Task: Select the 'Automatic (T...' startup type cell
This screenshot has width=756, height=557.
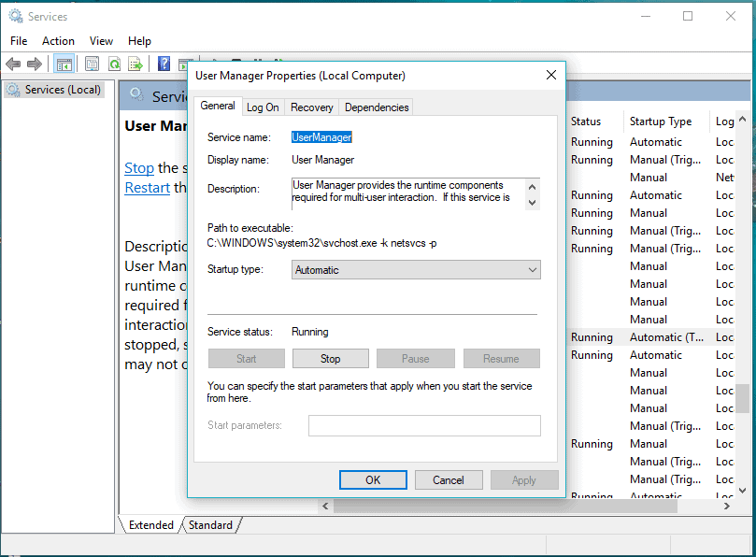Action: pos(666,337)
